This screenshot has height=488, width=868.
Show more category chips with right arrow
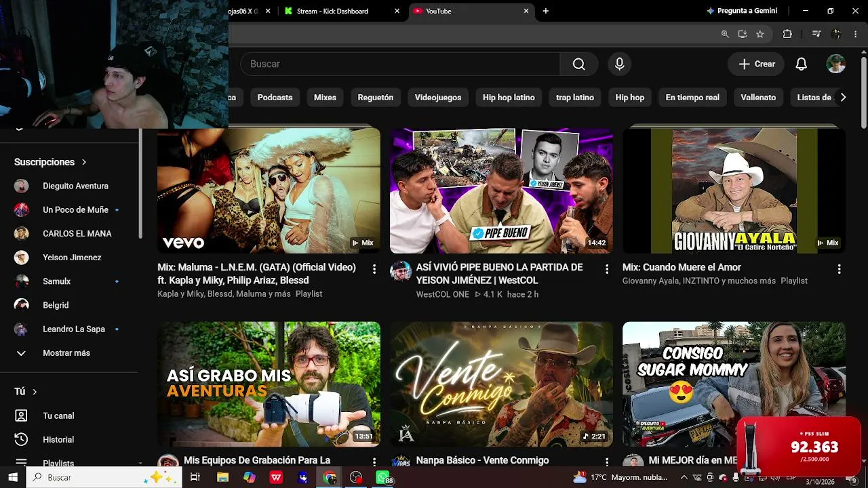click(843, 98)
